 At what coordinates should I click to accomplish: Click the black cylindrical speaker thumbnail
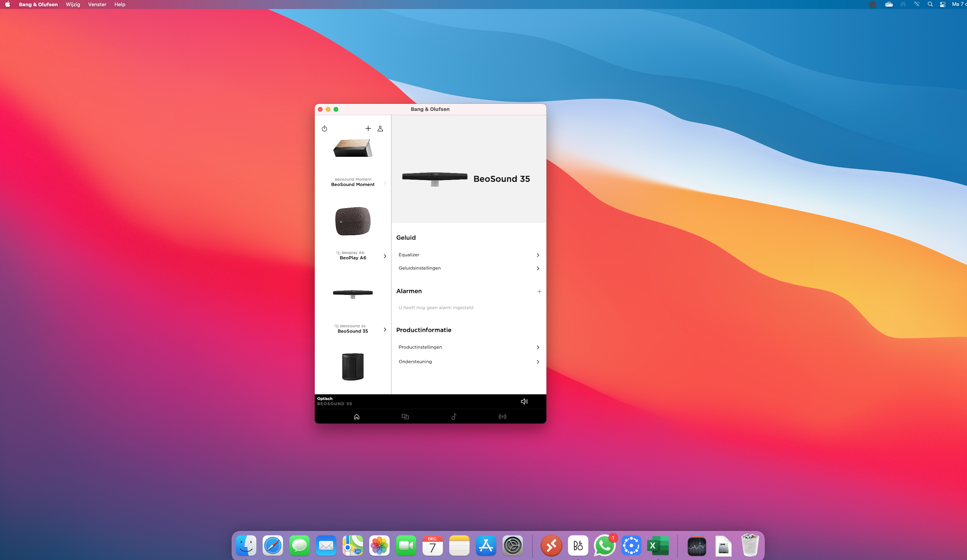(x=352, y=366)
